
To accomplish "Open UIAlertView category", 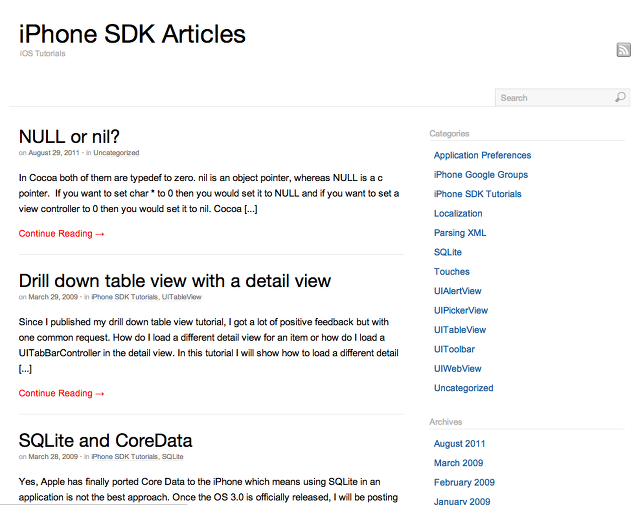I will [x=458, y=291].
